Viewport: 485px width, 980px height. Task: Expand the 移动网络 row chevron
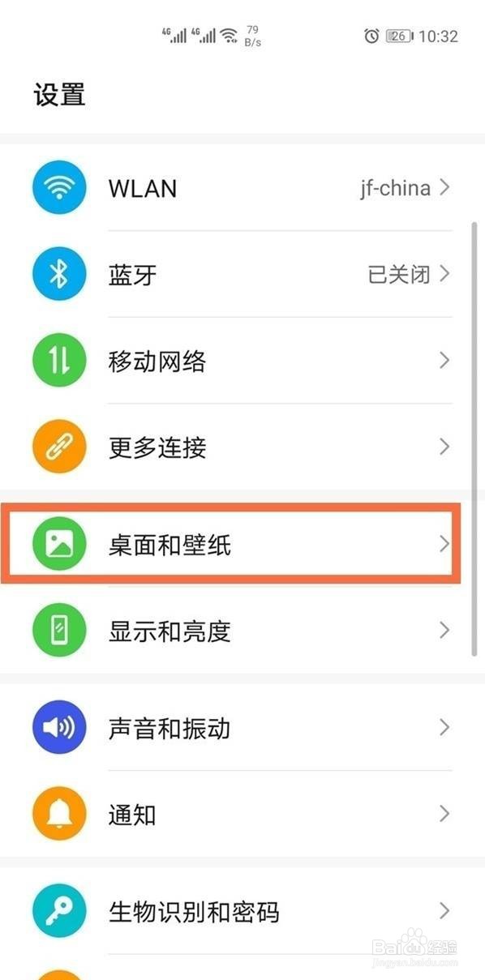point(444,361)
